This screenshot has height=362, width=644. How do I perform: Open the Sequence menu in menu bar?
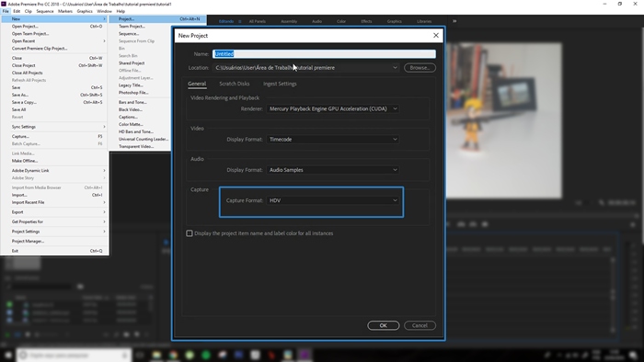[x=45, y=11]
